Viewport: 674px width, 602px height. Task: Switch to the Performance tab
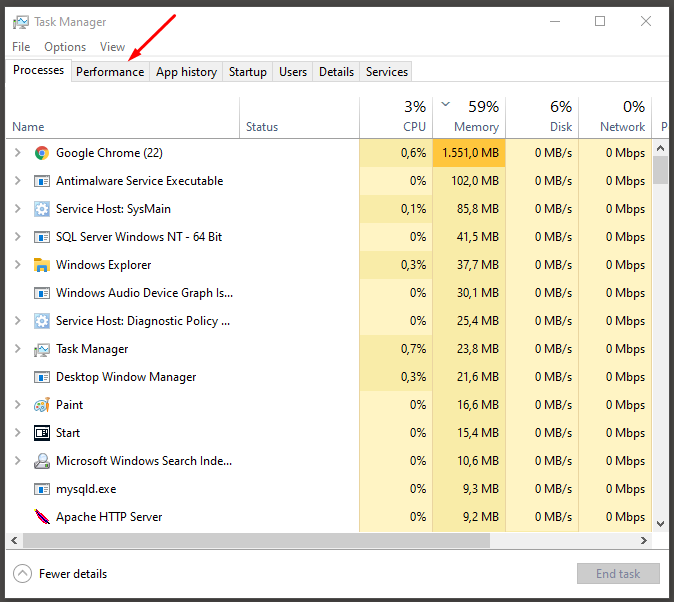[110, 72]
